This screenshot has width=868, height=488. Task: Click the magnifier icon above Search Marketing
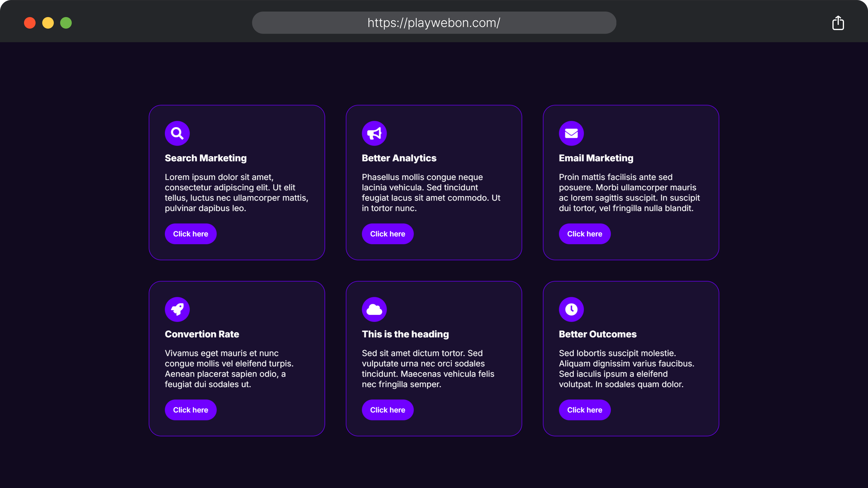(177, 133)
